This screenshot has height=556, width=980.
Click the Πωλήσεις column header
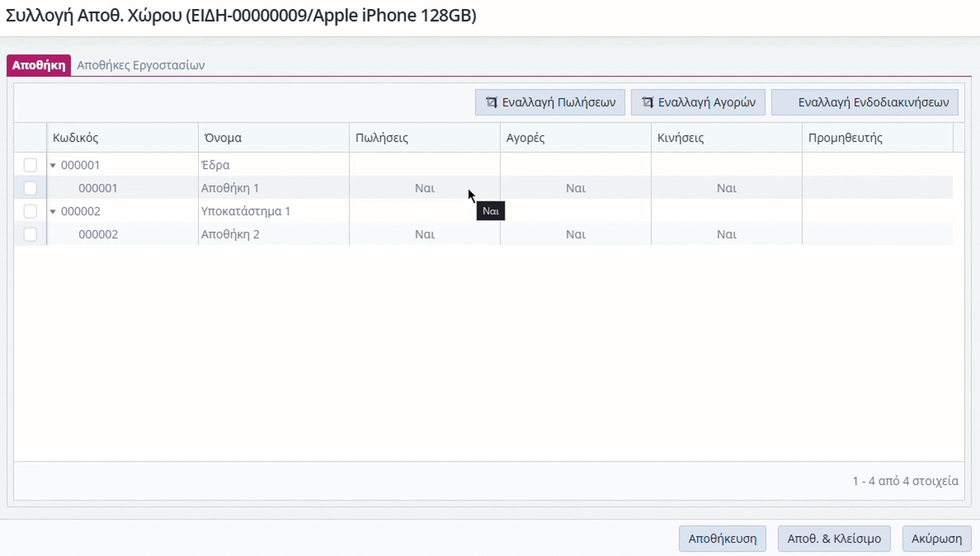click(x=382, y=138)
